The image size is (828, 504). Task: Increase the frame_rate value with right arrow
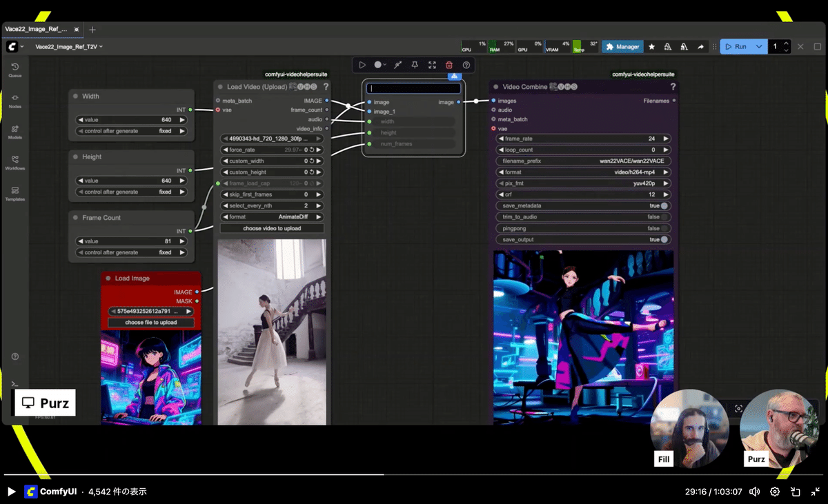click(665, 139)
